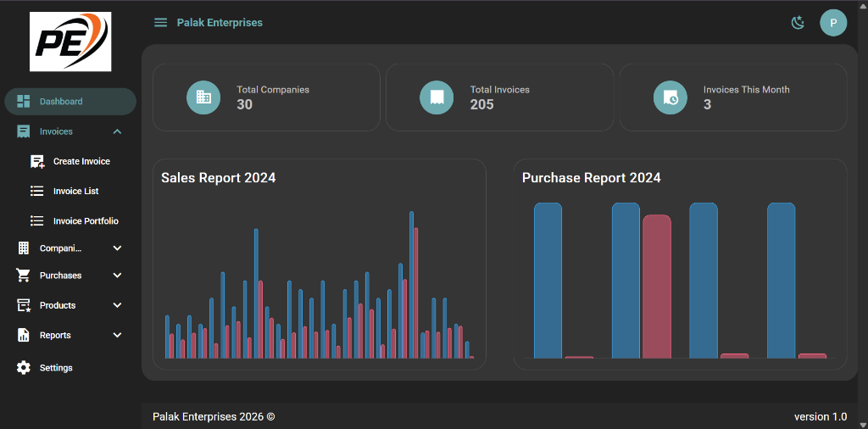Click the Total Companies label
The height and width of the screenshot is (429, 868).
coord(273,89)
